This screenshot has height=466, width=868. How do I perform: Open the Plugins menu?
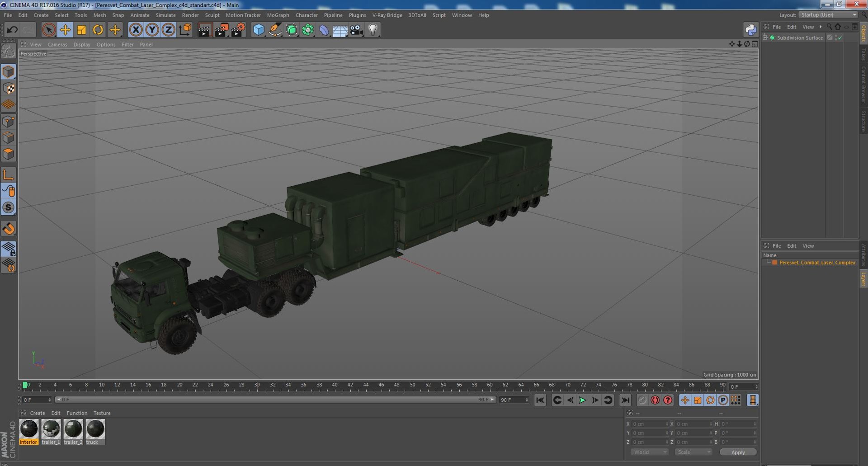[357, 15]
